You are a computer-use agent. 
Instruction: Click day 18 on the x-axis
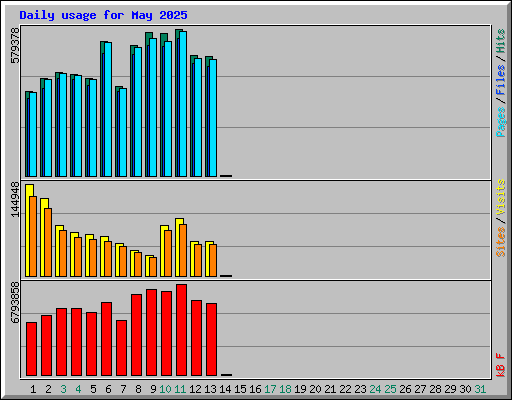pyautogui.click(x=285, y=389)
